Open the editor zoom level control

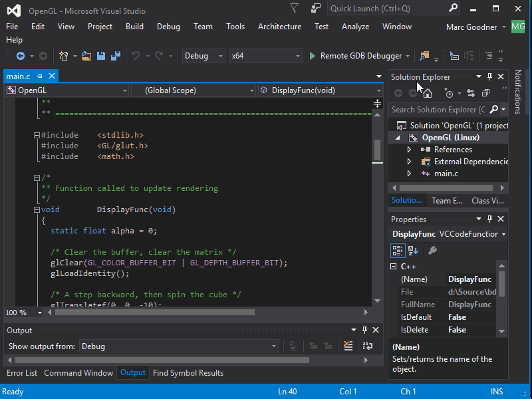[x=23, y=312]
